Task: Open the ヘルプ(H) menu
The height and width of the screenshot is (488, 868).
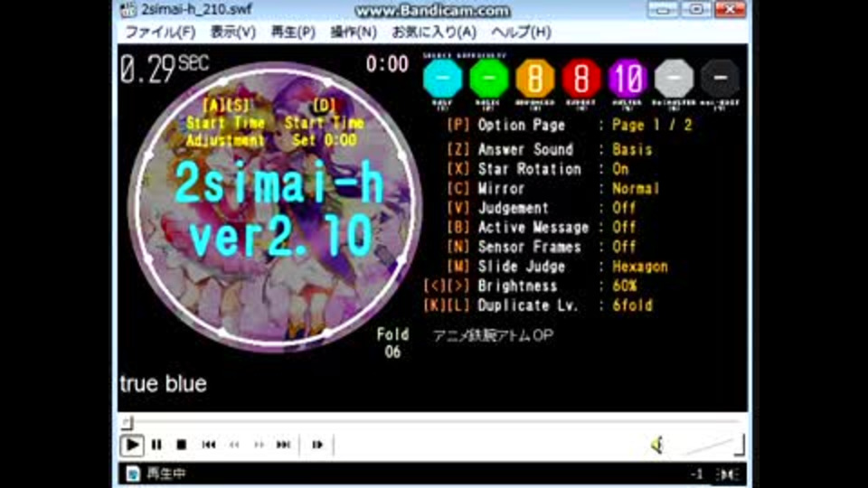Action: coord(521,33)
